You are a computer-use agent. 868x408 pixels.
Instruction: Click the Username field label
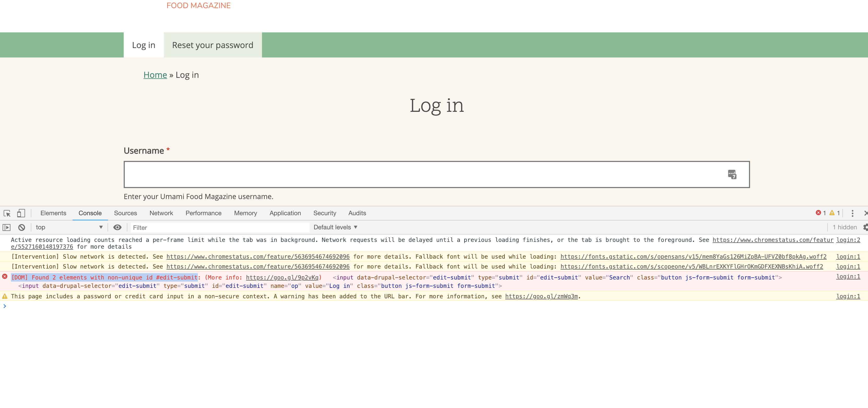(x=144, y=151)
